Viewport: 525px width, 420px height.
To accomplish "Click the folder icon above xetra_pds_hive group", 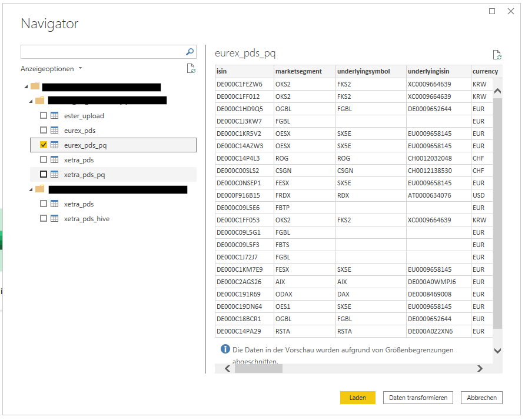I will (x=40, y=189).
